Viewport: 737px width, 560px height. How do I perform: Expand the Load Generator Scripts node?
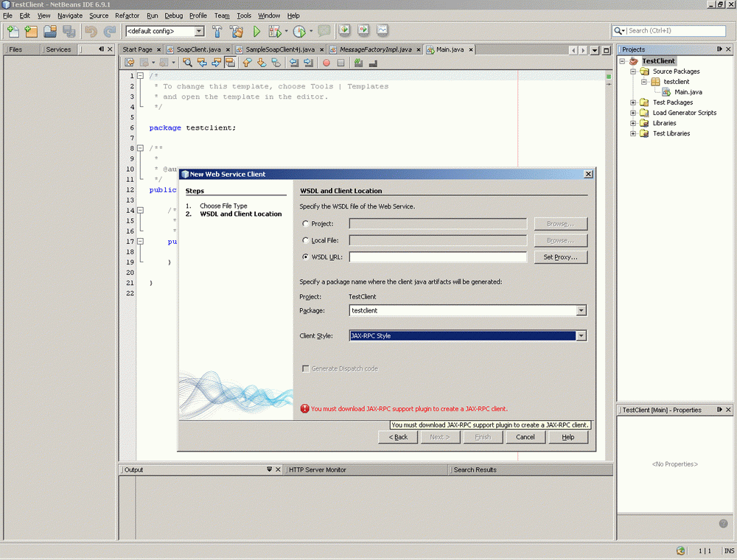[x=633, y=113]
